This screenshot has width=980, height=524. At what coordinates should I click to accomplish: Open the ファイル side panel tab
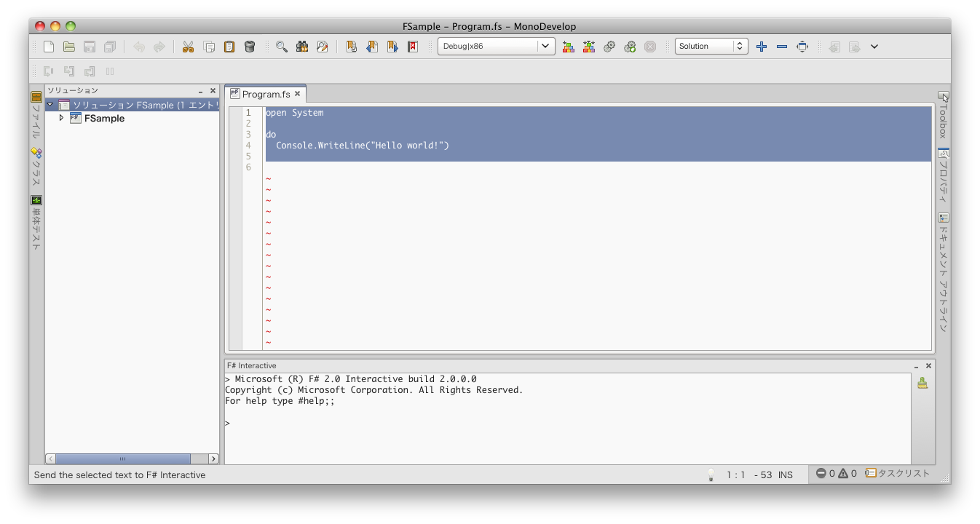[x=36, y=115]
